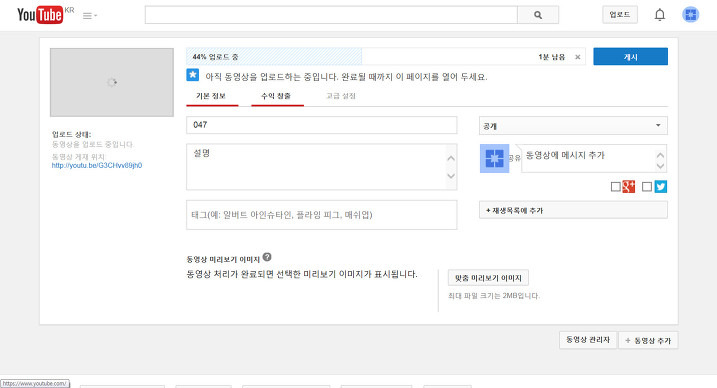
Task: Open help icon beside thumbnail heading
Action: (x=267, y=257)
